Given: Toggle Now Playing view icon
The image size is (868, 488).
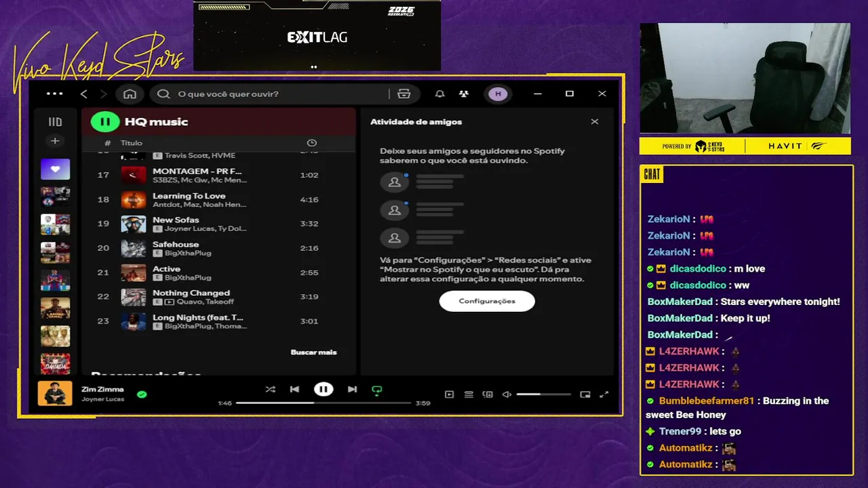Looking at the screenshot, I should (449, 394).
